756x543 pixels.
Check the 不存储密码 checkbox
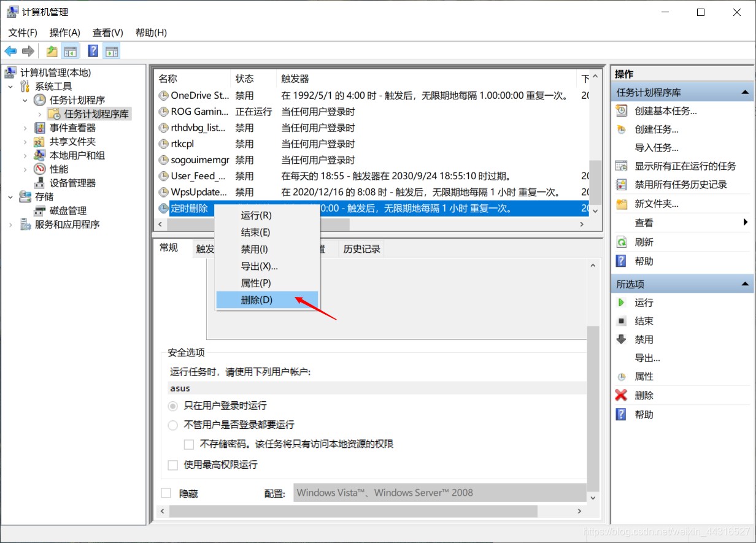(189, 444)
